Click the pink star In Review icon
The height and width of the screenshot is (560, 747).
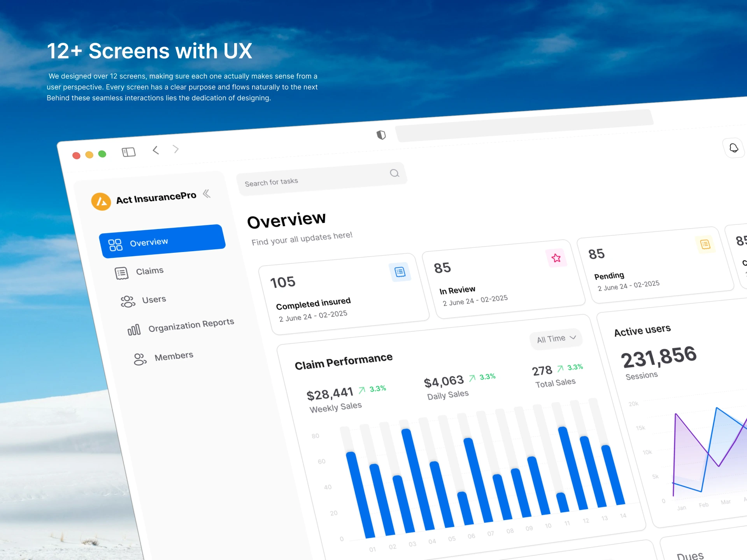pos(556,258)
